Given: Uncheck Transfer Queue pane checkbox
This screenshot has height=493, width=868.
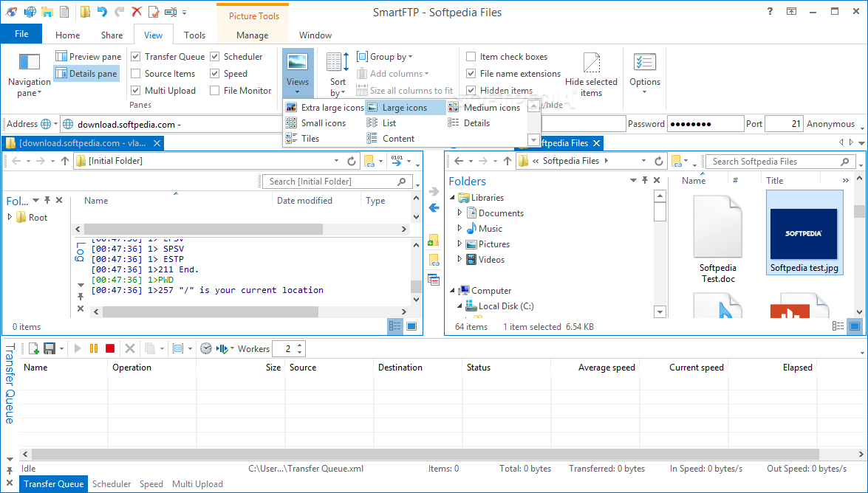Looking at the screenshot, I should coord(136,56).
